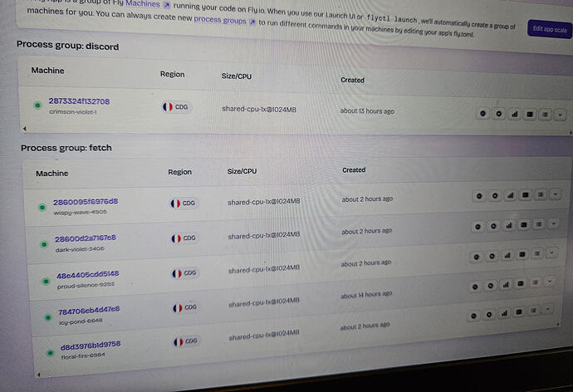Click the Created column header in fetch table
The height and width of the screenshot is (392, 573).
(354, 170)
